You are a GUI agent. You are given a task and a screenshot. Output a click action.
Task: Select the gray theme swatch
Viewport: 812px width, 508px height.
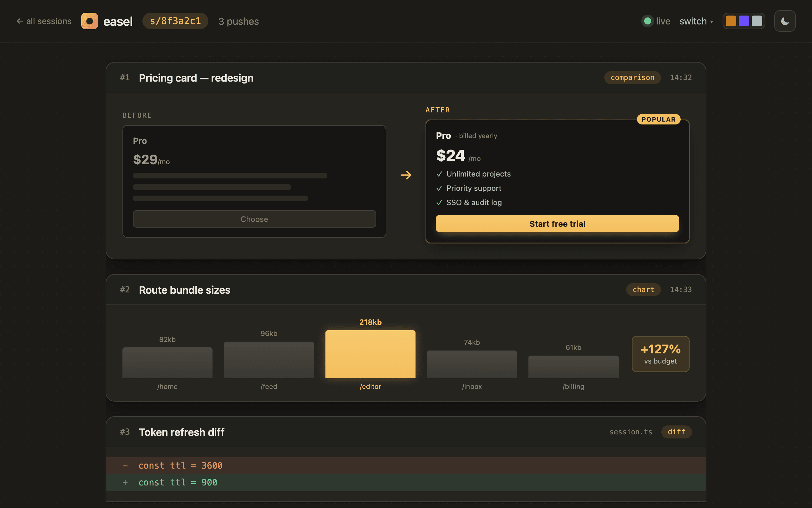757,21
